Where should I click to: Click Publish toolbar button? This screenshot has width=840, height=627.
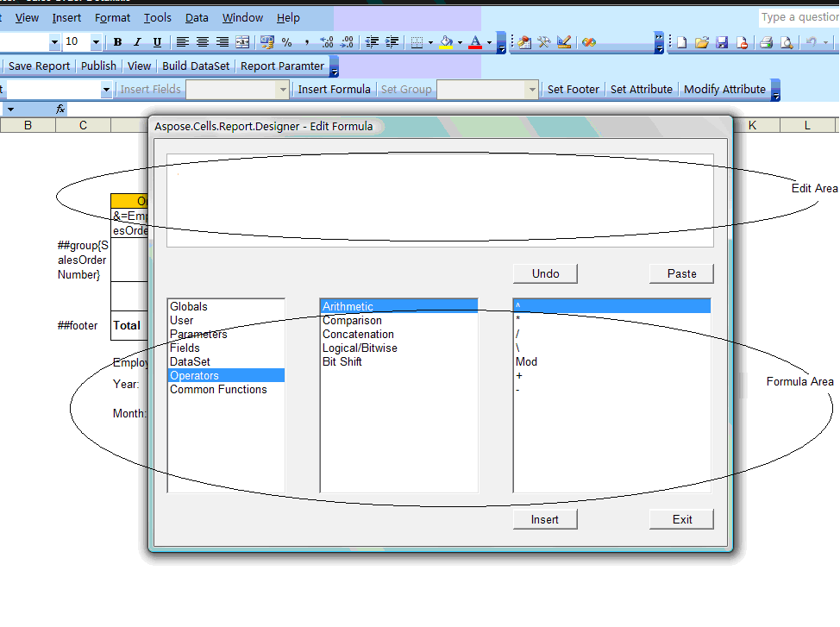(98, 66)
